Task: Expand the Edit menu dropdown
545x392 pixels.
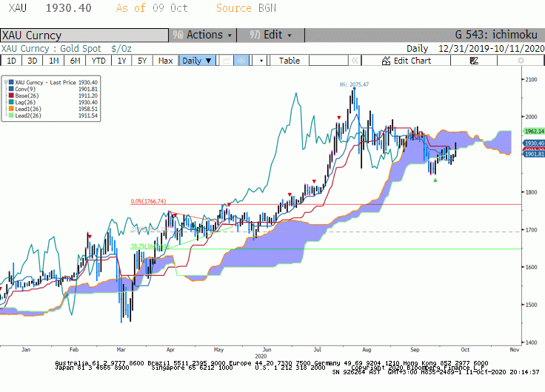Action: [x=270, y=35]
